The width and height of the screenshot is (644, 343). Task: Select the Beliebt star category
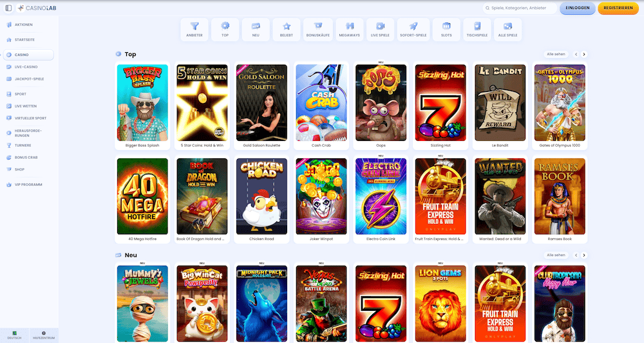click(287, 30)
